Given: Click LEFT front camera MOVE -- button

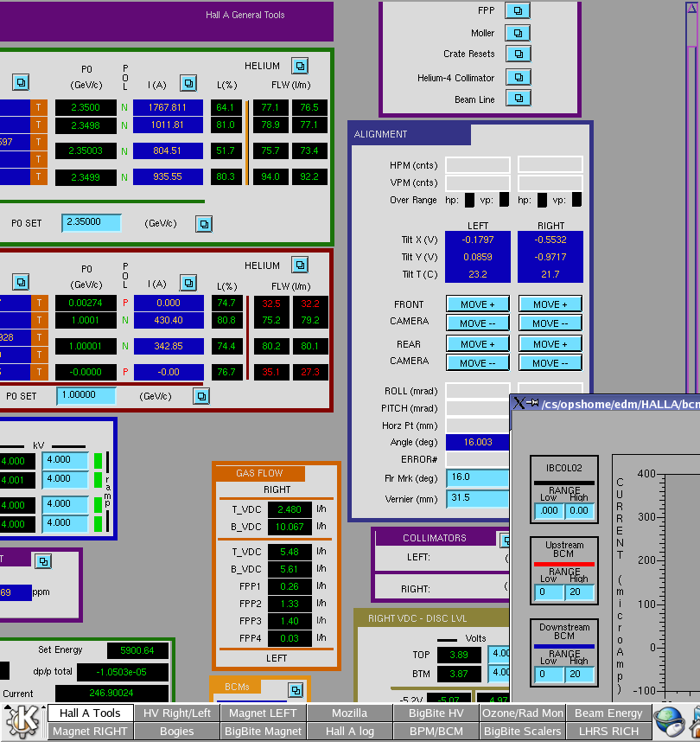Looking at the screenshot, I should click(x=478, y=323).
